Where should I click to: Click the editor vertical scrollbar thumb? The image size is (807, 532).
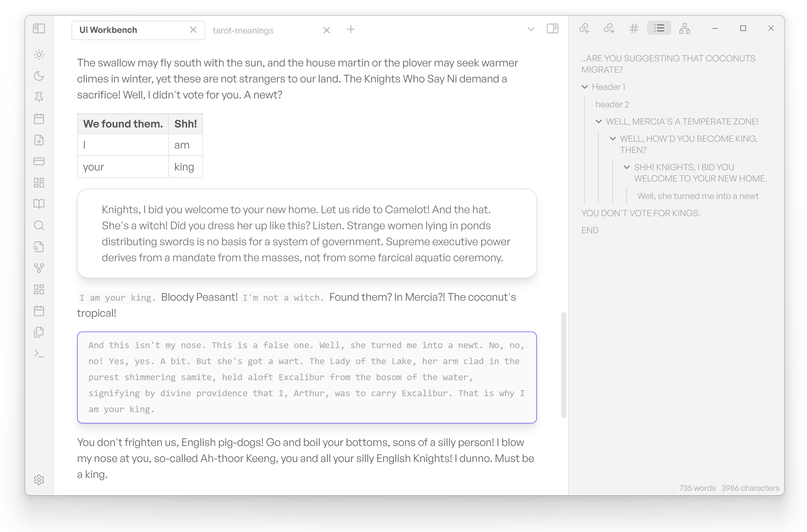point(563,365)
